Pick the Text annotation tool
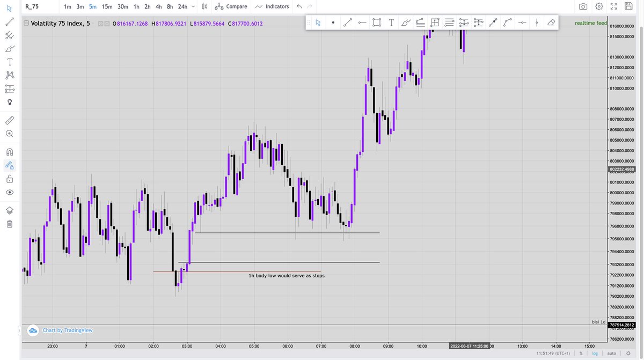Image resolution: width=644 pixels, height=360 pixels. (x=9, y=62)
